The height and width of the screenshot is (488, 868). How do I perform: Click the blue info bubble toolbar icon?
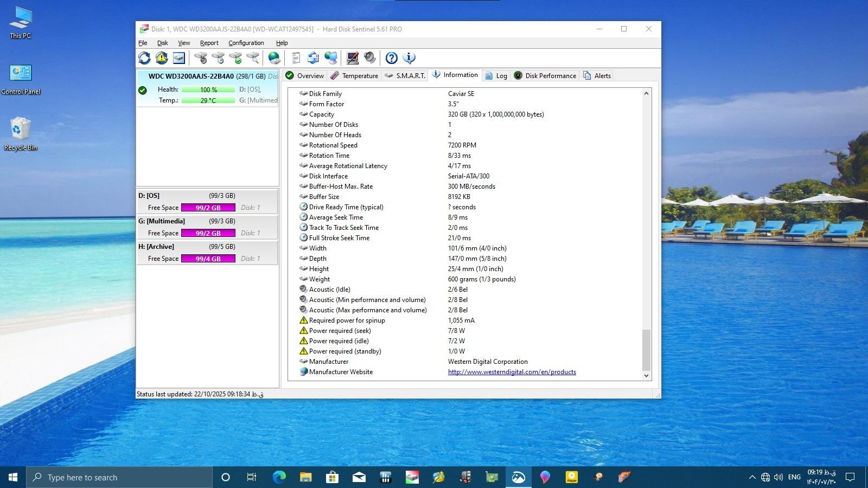click(409, 58)
